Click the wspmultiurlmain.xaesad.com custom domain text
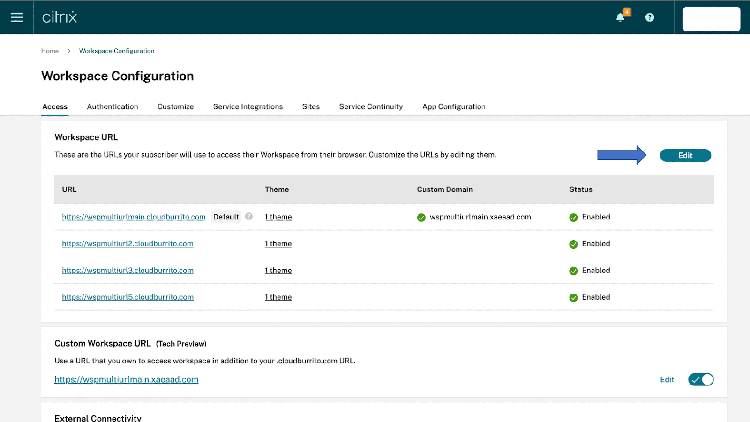Screen dimensions: 750x422 coord(480,217)
